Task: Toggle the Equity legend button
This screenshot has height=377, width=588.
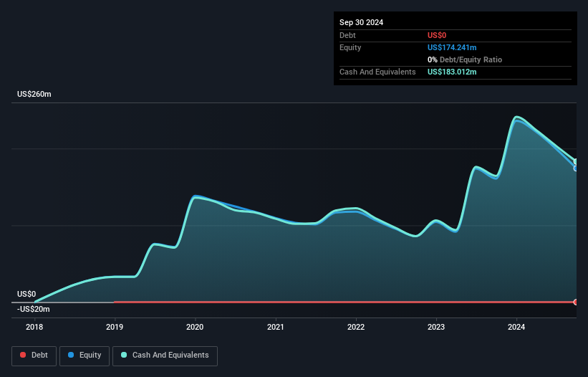Action: 85,355
